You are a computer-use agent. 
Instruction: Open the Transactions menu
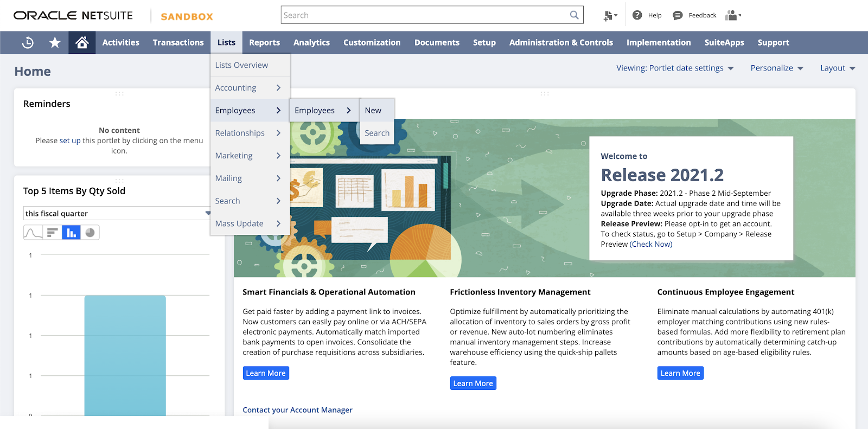[x=178, y=42]
